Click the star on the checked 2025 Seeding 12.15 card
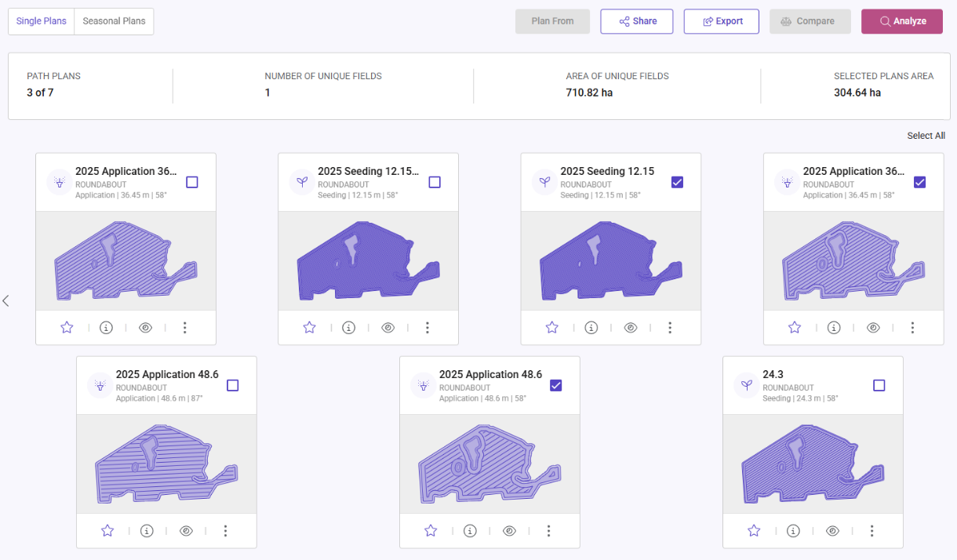This screenshot has width=957, height=560. tap(552, 328)
